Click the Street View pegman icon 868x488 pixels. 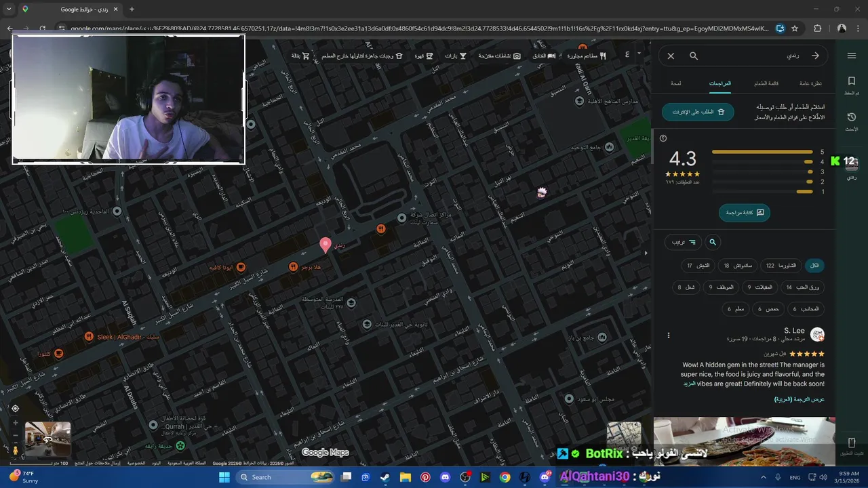coord(15,450)
